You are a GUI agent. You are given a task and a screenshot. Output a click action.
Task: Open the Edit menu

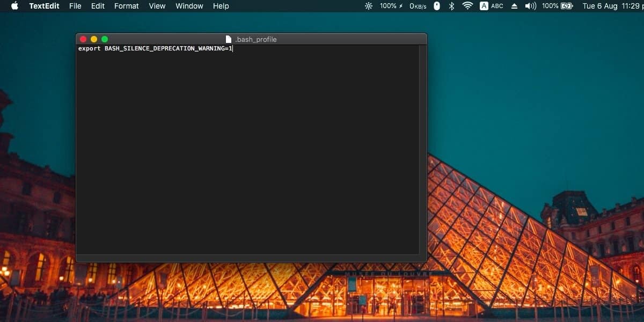pyautogui.click(x=98, y=6)
